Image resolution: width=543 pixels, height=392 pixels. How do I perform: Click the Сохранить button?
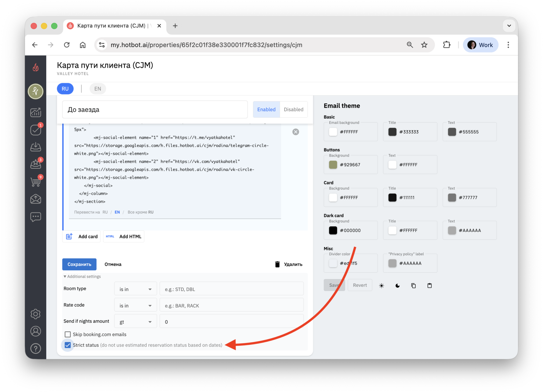click(x=79, y=264)
